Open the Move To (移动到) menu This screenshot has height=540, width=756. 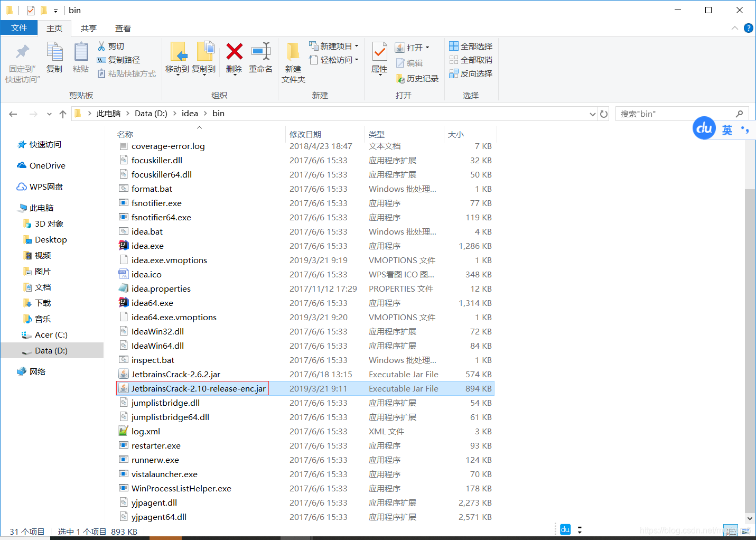pos(177,58)
